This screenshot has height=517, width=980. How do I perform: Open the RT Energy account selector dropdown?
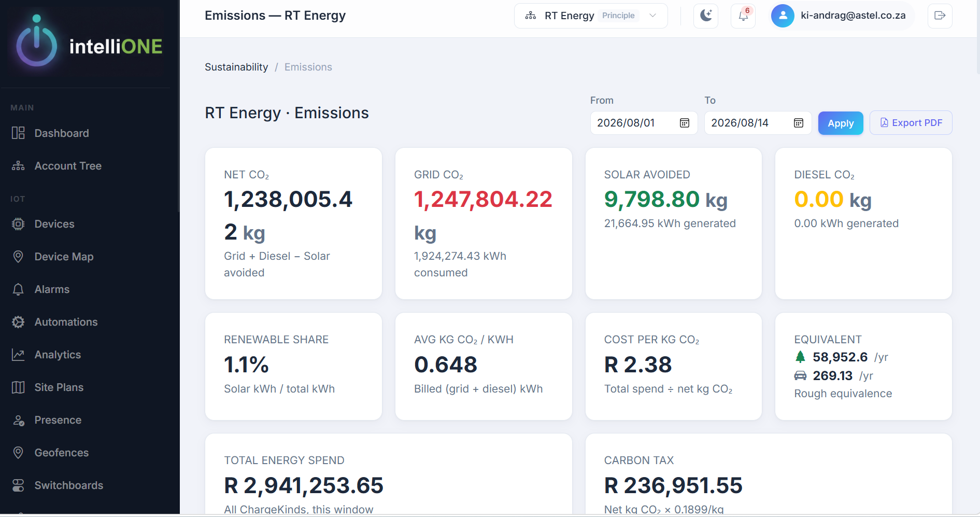pos(591,16)
